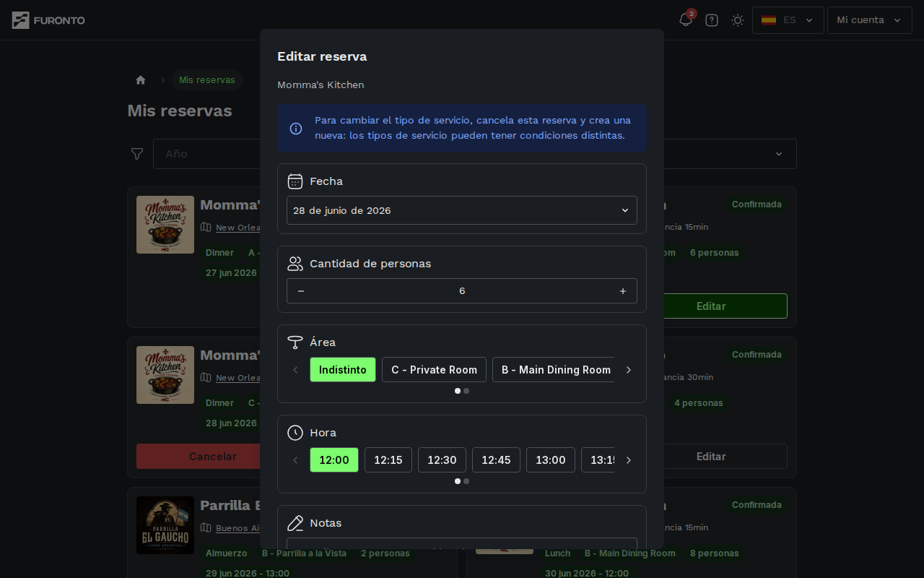Click the 30 jun 2026 - 12:00 tag
This screenshot has width=924, height=578.
point(587,574)
